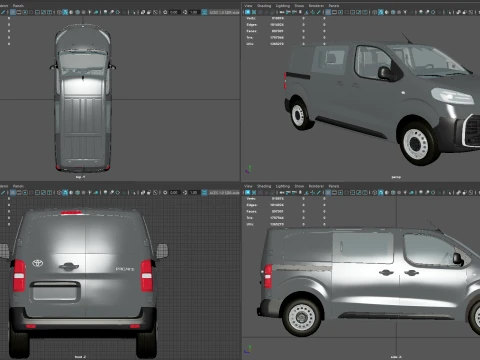Toggle Multisample Anti-aliasing in persp panel
The height and width of the screenshot is (360, 480).
pos(433,12)
